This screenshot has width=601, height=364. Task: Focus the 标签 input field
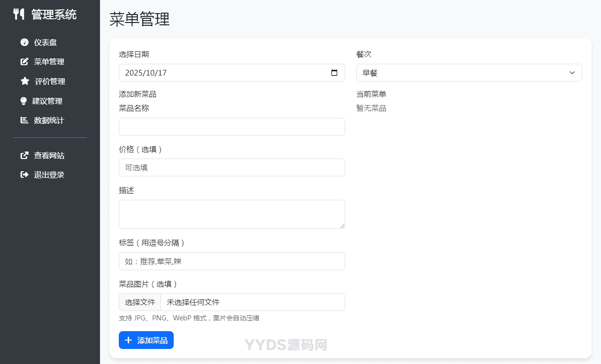(x=232, y=261)
